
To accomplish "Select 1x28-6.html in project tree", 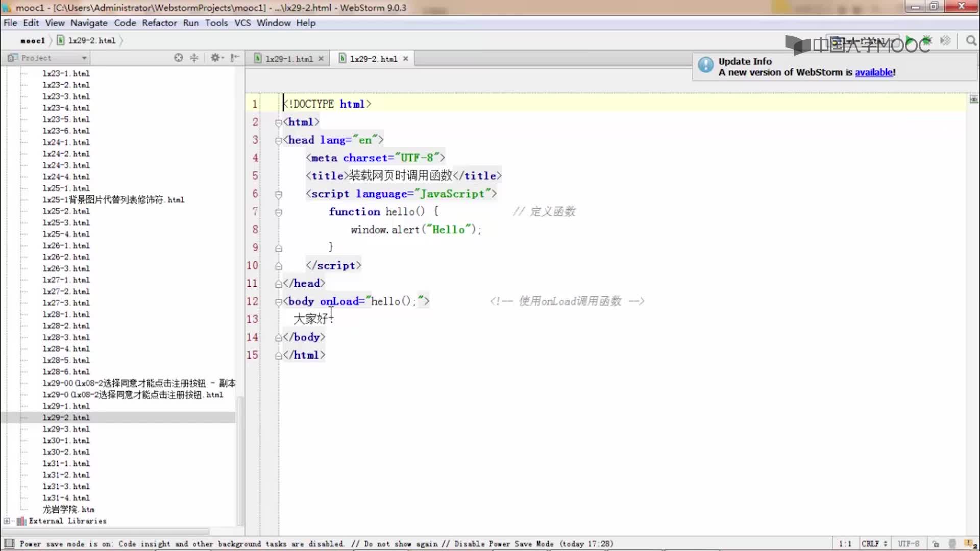I will point(66,372).
